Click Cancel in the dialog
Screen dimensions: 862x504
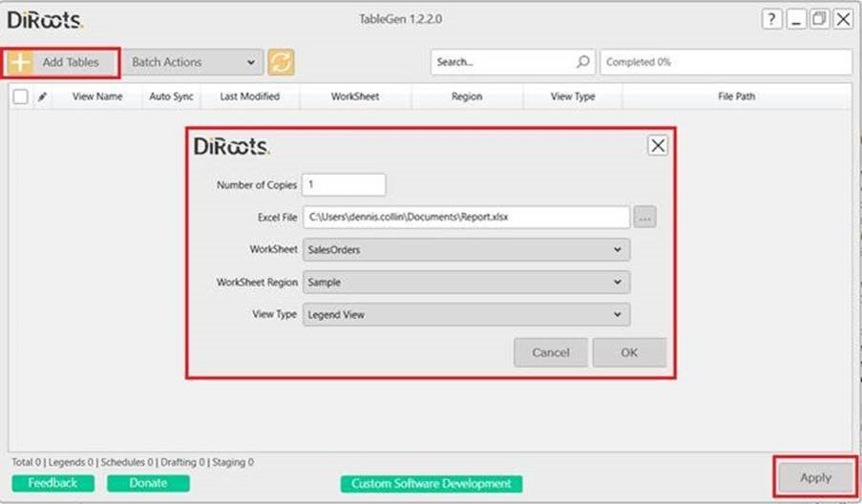[551, 352]
